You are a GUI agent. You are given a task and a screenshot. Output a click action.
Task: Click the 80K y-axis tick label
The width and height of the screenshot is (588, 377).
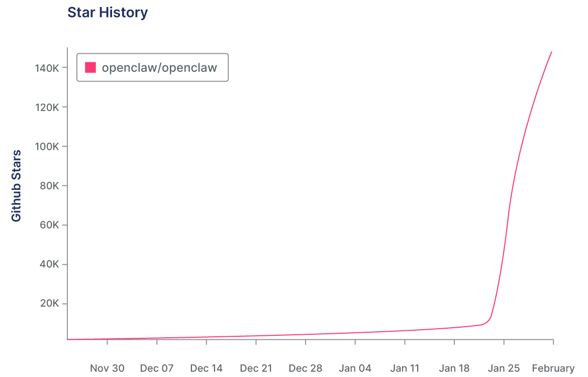50,185
